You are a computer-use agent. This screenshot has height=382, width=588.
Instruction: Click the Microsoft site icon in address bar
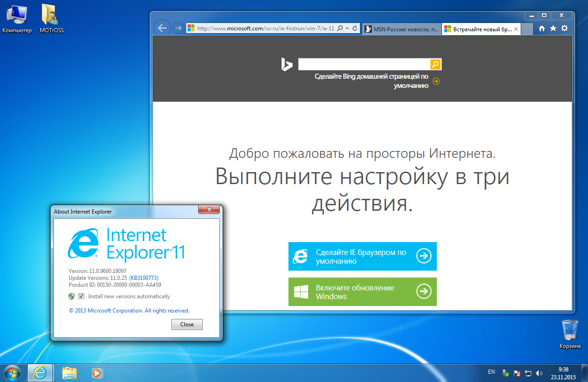pyautogui.click(x=191, y=29)
